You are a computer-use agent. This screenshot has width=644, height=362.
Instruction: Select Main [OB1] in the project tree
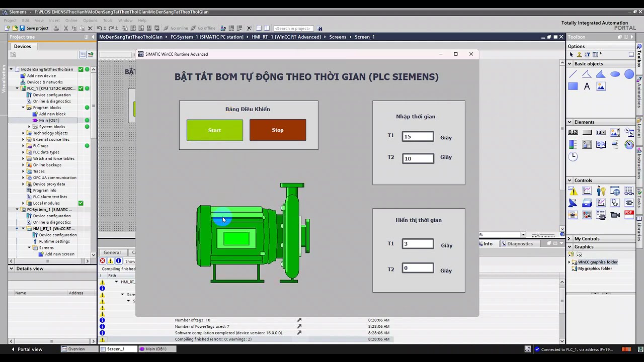click(x=49, y=120)
